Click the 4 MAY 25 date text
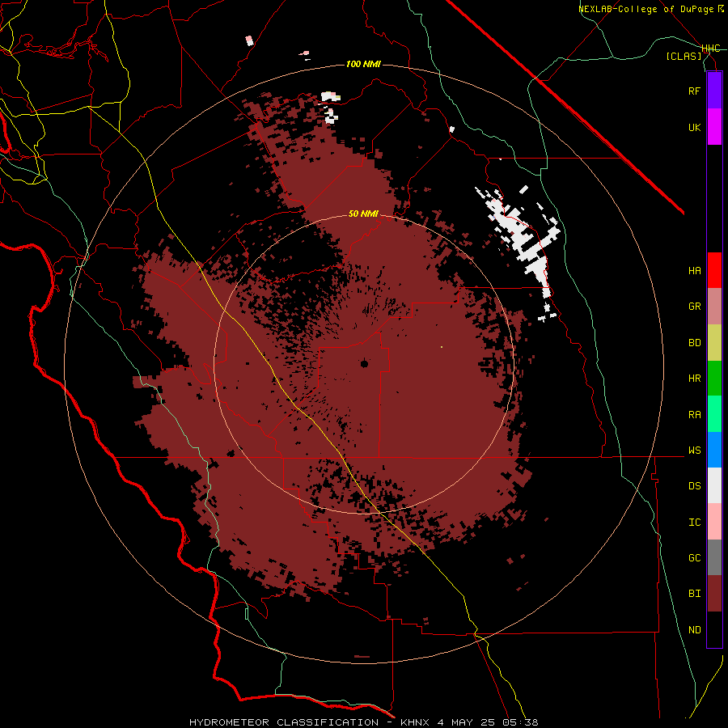This screenshot has width=728, height=728. point(467,722)
